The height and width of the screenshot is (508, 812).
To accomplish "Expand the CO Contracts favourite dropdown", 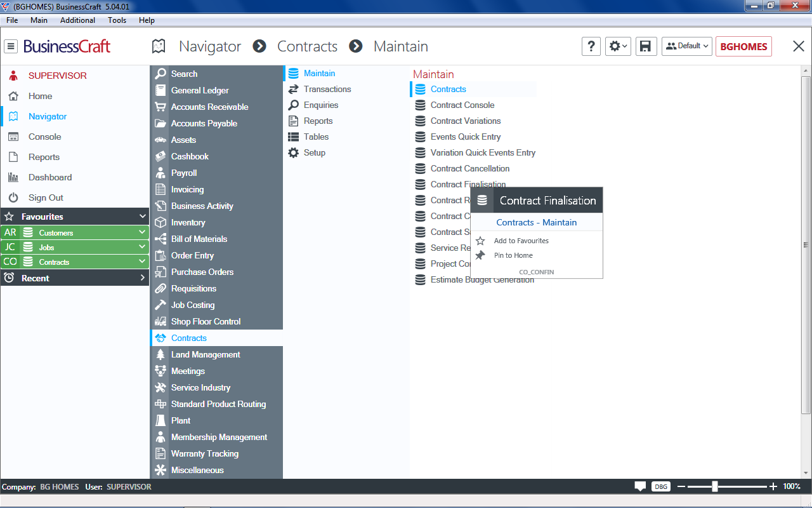I will pyautogui.click(x=142, y=262).
